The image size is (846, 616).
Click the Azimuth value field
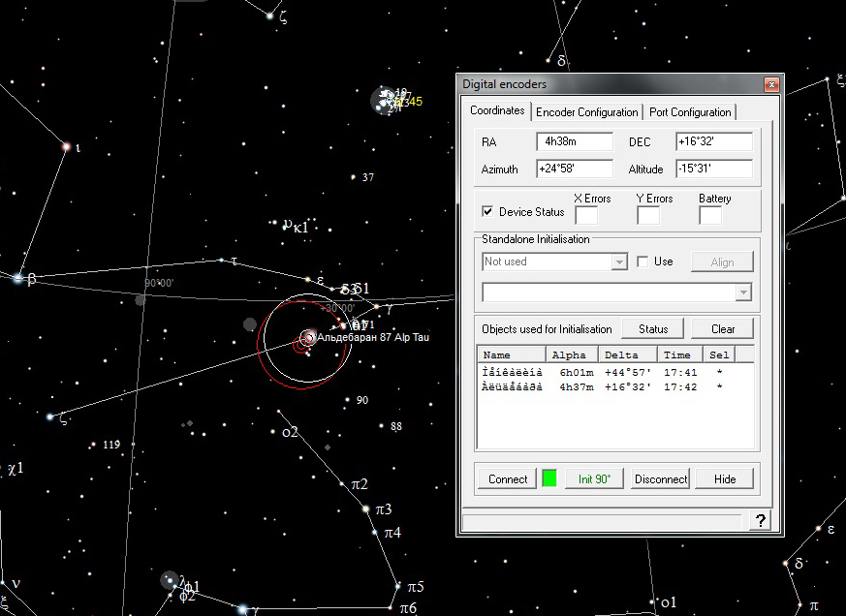[x=575, y=169]
